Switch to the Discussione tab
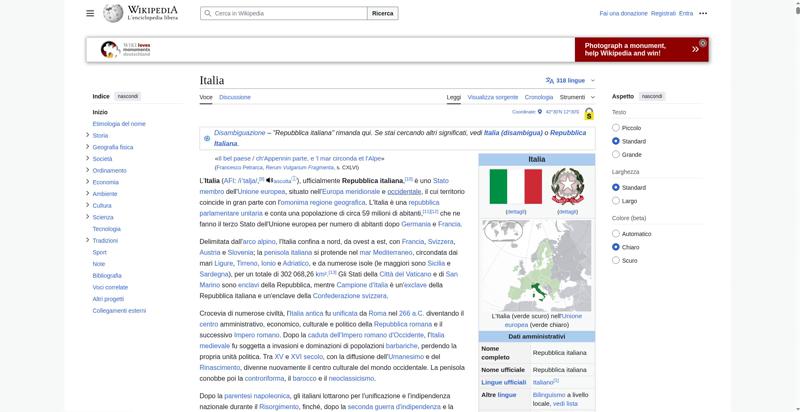The width and height of the screenshot is (800, 412). 235,97
